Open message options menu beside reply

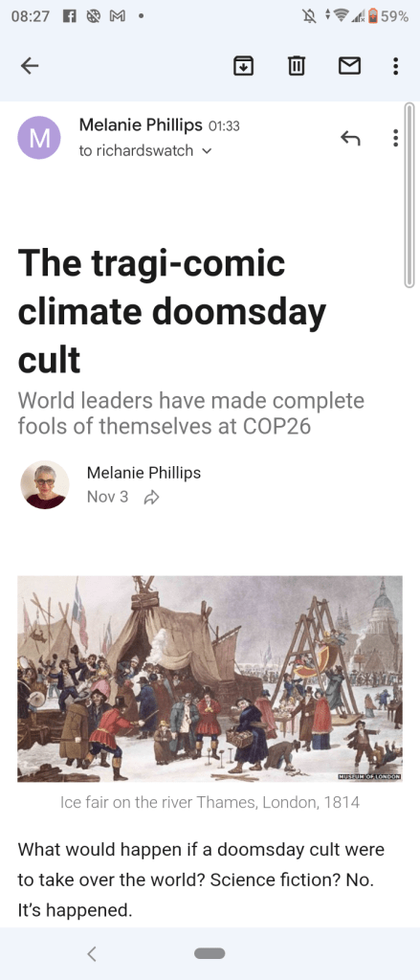pyautogui.click(x=396, y=138)
